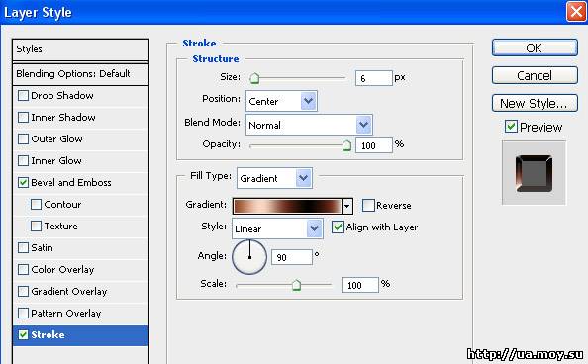Screen dimensions: 588x364
Task: Toggle the Preview checkbox
Action: [x=511, y=127]
